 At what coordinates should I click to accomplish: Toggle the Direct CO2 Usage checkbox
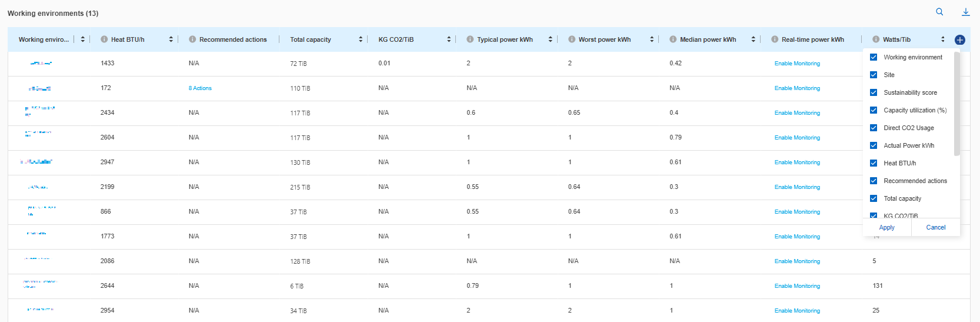[874, 128]
